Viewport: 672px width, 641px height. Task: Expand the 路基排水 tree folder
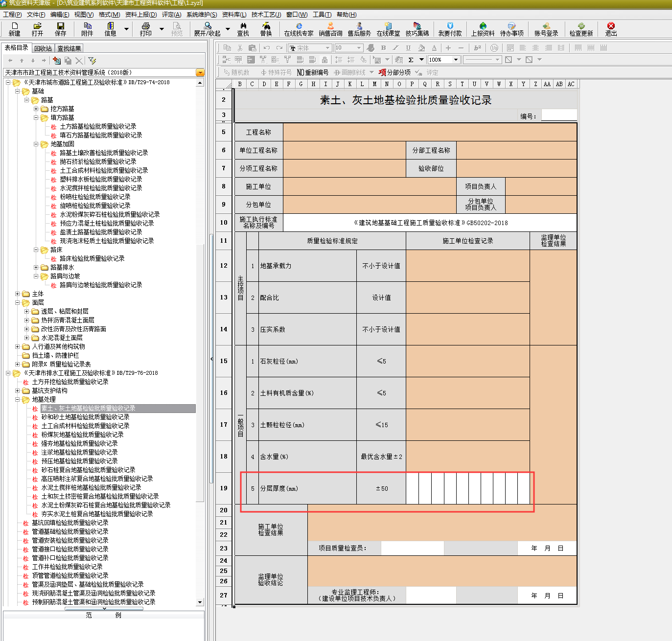(x=36, y=267)
